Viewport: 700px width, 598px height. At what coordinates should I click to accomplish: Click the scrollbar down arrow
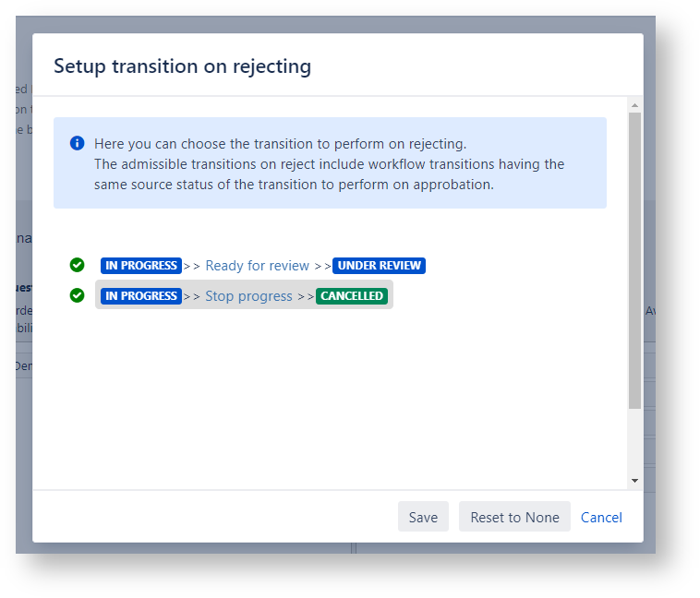pos(634,481)
